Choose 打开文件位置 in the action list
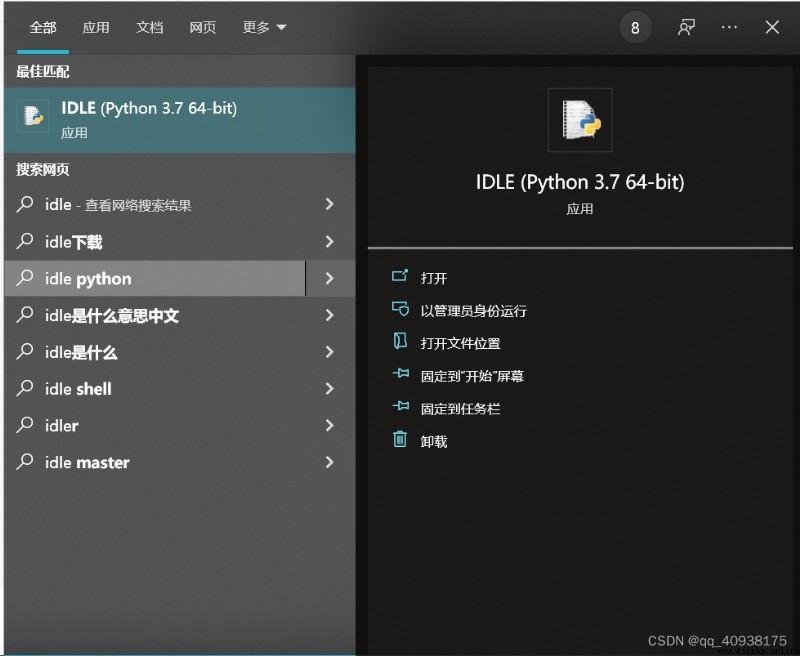800x656 pixels. (460, 343)
